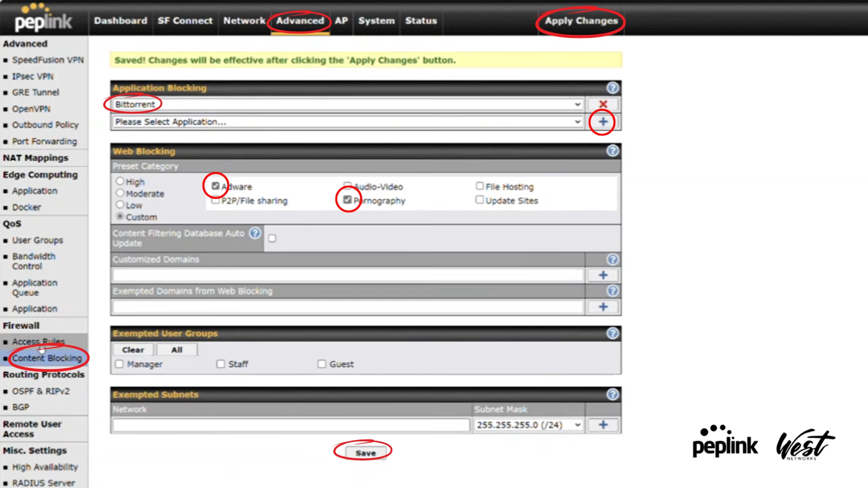The height and width of the screenshot is (488, 868).
Task: Open help for Exempted User Groups
Action: click(613, 333)
